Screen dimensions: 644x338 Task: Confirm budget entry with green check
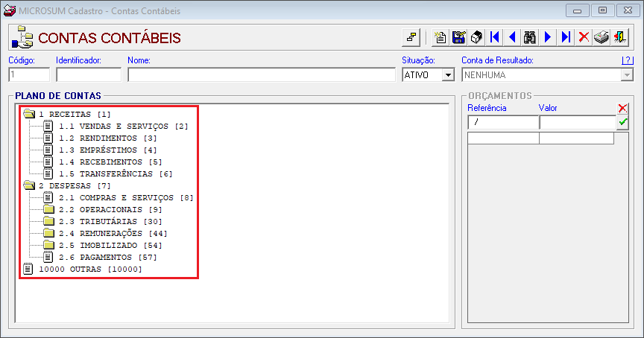[622, 122]
